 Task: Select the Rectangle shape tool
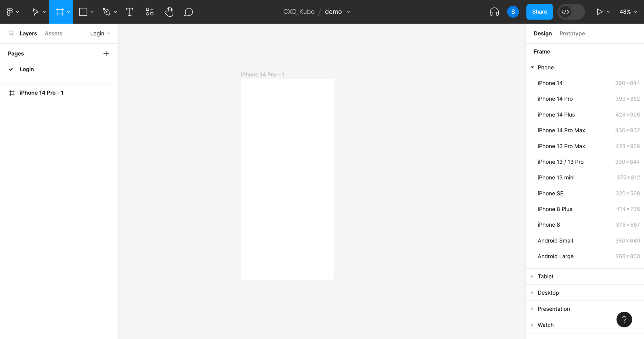point(83,12)
